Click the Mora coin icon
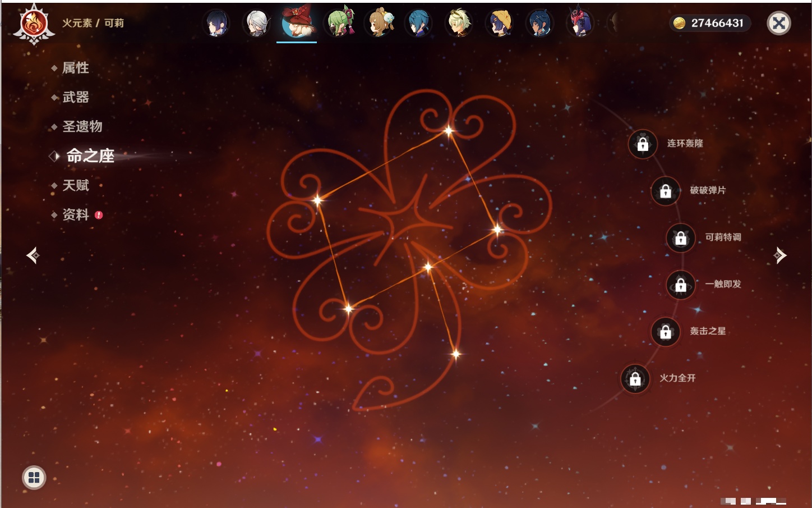Screen dimensions: 812x508 680,23
